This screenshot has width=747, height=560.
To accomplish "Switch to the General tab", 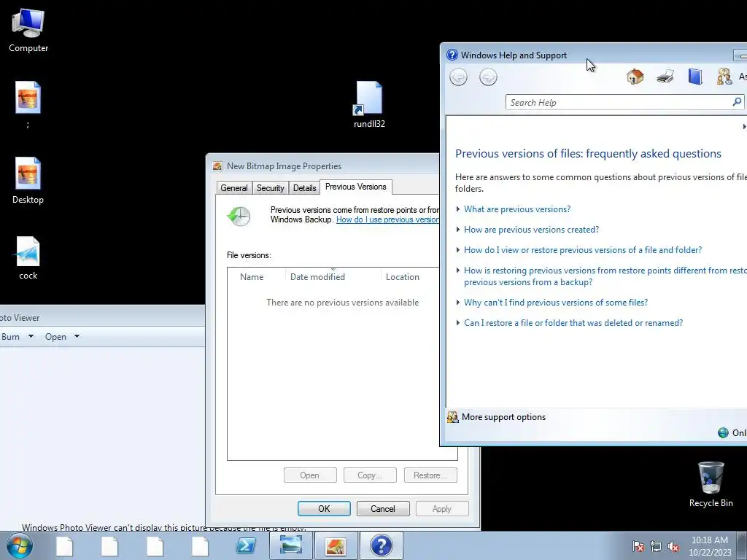I will [234, 188].
